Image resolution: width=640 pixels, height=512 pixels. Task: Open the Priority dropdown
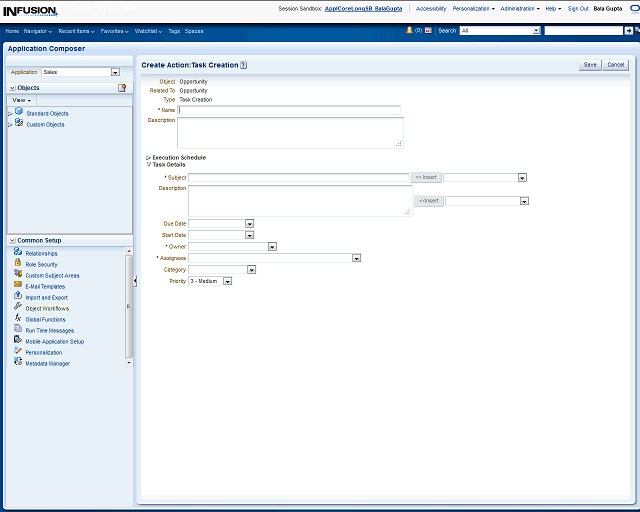coord(228,281)
